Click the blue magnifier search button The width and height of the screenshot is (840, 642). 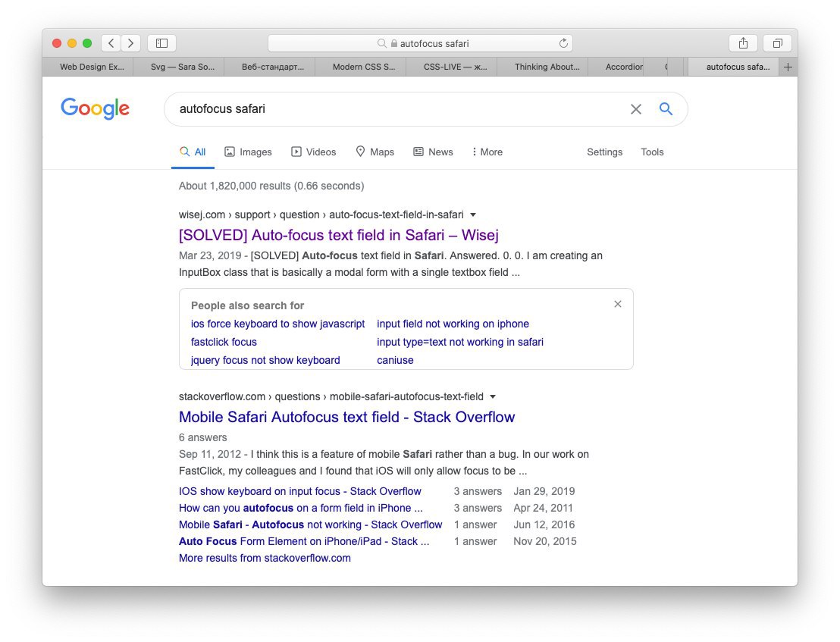[x=666, y=108]
